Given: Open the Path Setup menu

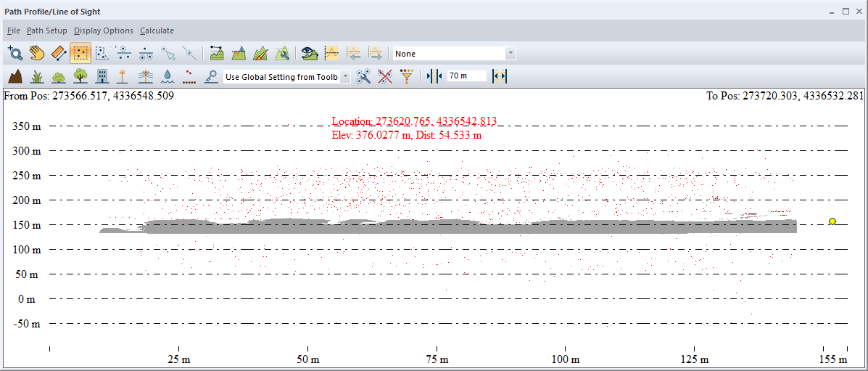Looking at the screenshot, I should 47,30.
